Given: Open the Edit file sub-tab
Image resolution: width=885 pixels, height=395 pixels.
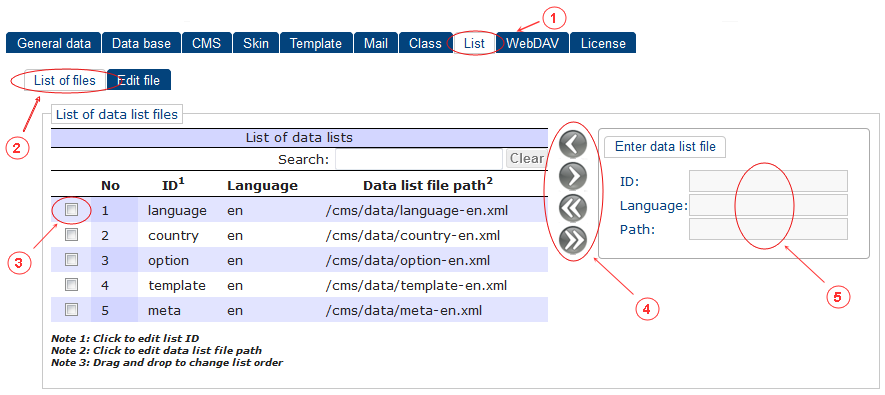Looking at the screenshot, I should point(139,80).
